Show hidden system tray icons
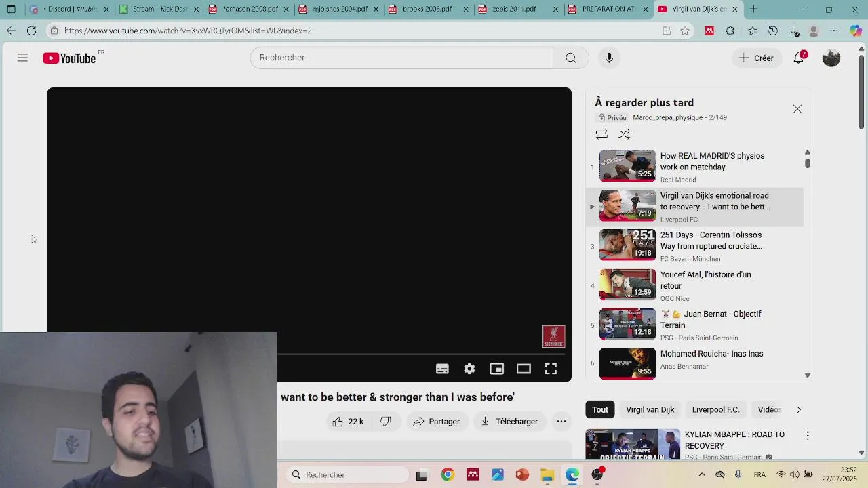Screen dimensions: 868x488 click(x=702, y=474)
